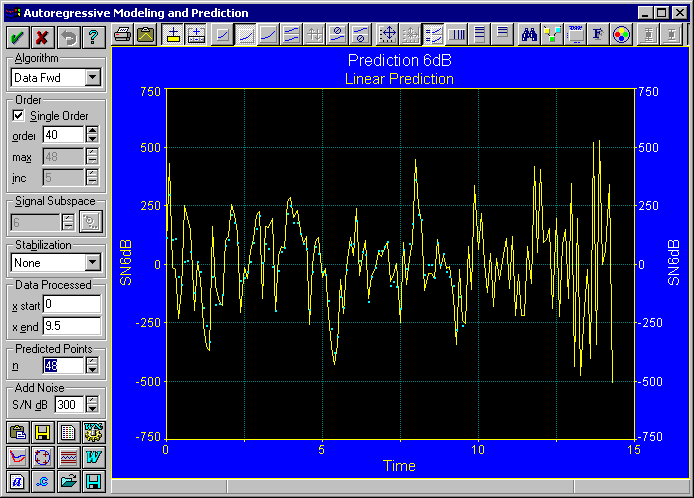Open the colored data table sheet icon

tap(68, 432)
